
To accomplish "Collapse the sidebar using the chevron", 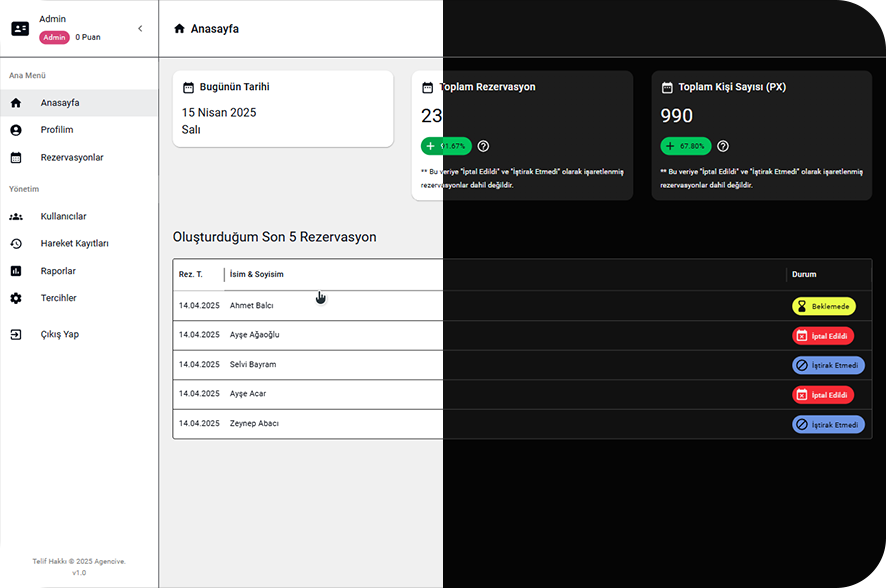I will (140, 28).
